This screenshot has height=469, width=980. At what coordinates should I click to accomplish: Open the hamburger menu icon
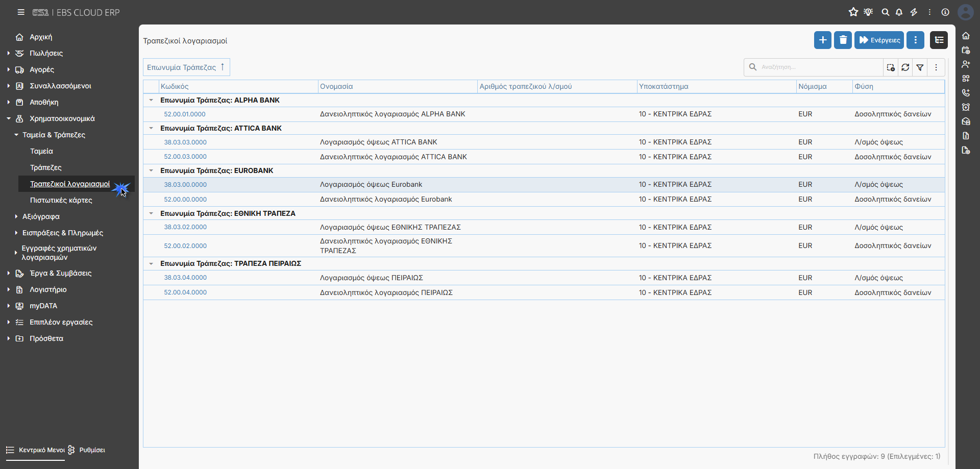[x=21, y=12]
